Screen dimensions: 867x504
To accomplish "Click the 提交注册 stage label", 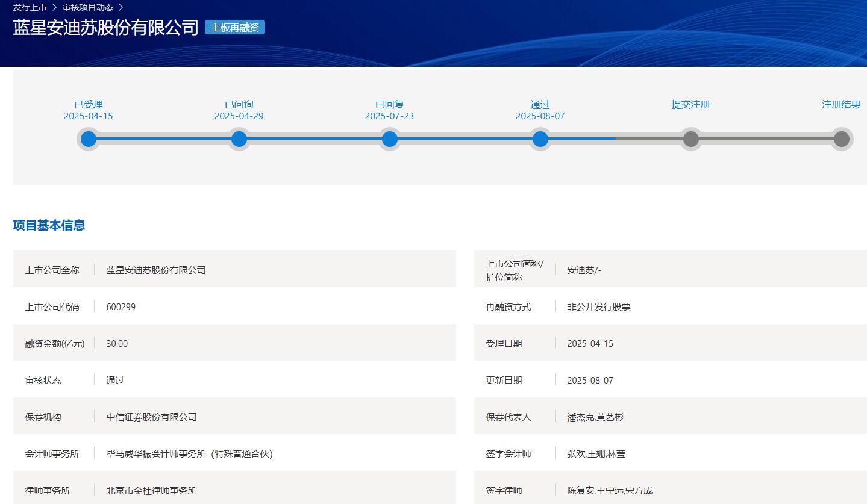I will [690, 104].
